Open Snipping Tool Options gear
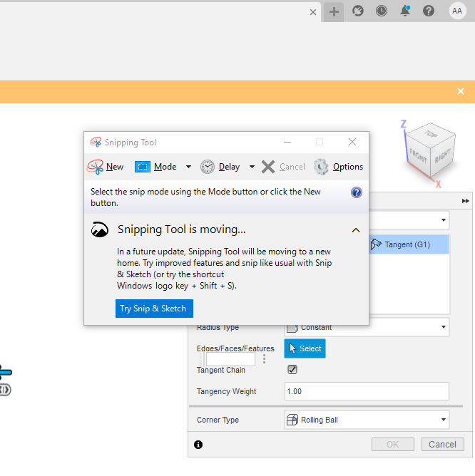This screenshot has width=475, height=476. [x=338, y=167]
